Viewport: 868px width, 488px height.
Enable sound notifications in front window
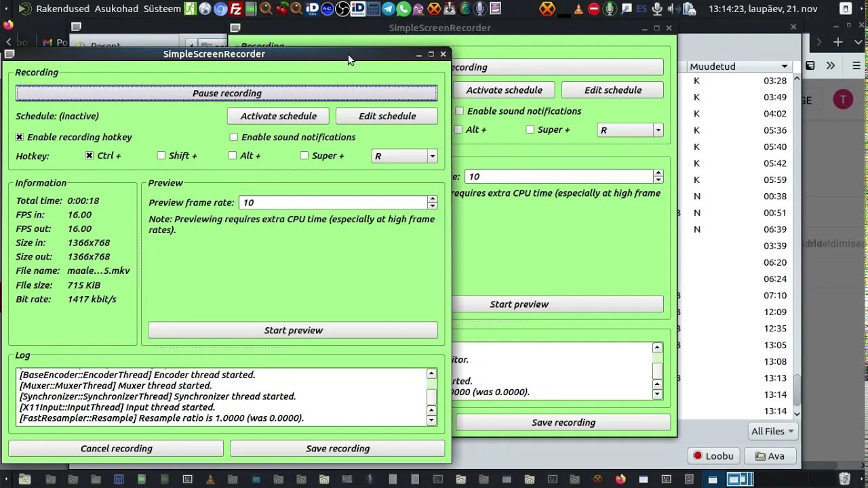pyautogui.click(x=234, y=137)
